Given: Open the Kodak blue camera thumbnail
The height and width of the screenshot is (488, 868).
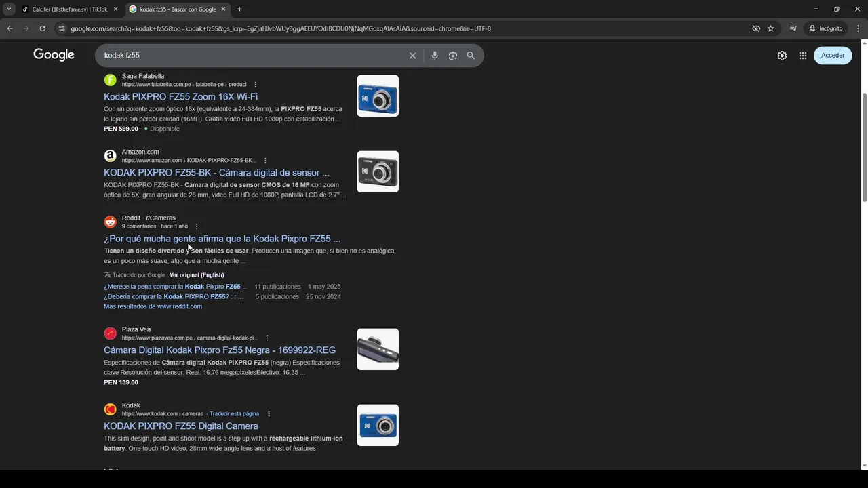Looking at the screenshot, I should (378, 425).
